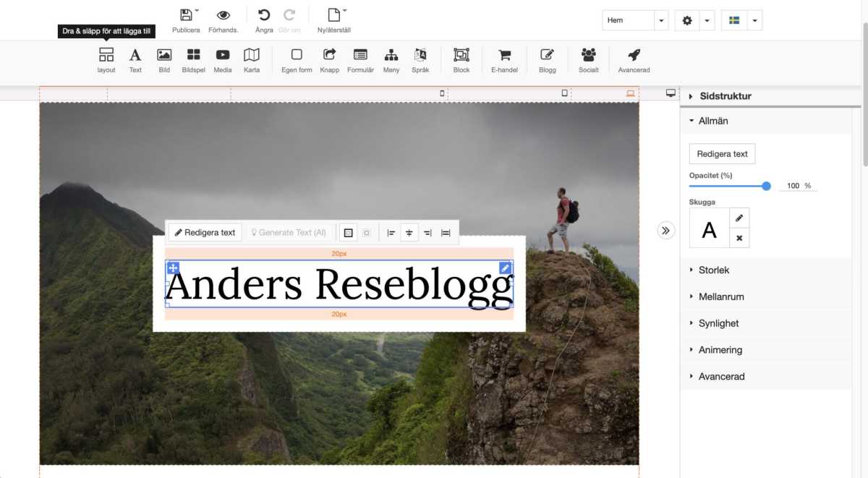Click the Publicera save icon
Image resolution: width=868 pixels, height=478 pixels.
[x=186, y=15]
